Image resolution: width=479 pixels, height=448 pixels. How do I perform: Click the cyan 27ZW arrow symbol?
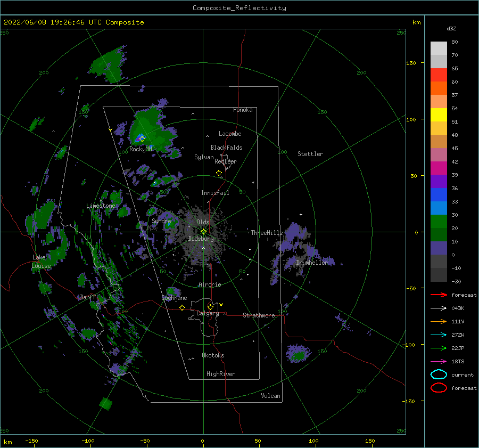[x=439, y=335]
